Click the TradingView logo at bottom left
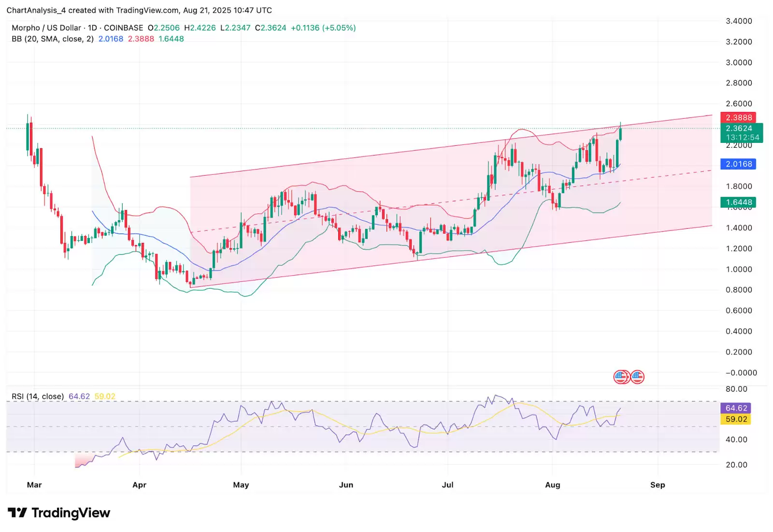773x532 pixels. click(x=59, y=513)
